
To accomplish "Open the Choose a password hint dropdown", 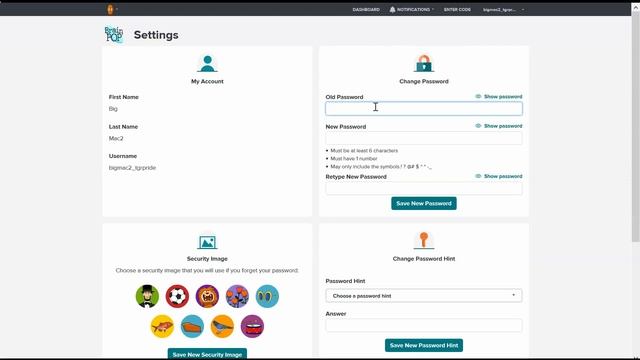I will click(424, 296).
